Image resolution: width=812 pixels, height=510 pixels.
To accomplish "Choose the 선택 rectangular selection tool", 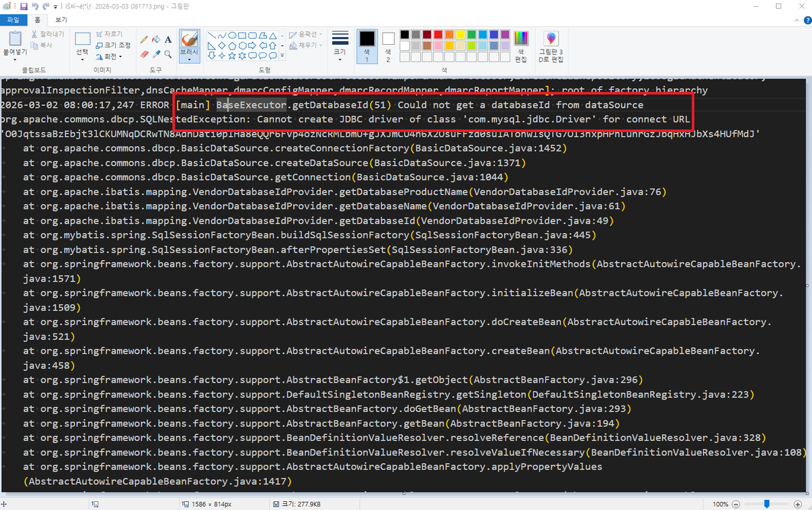I will [x=83, y=39].
